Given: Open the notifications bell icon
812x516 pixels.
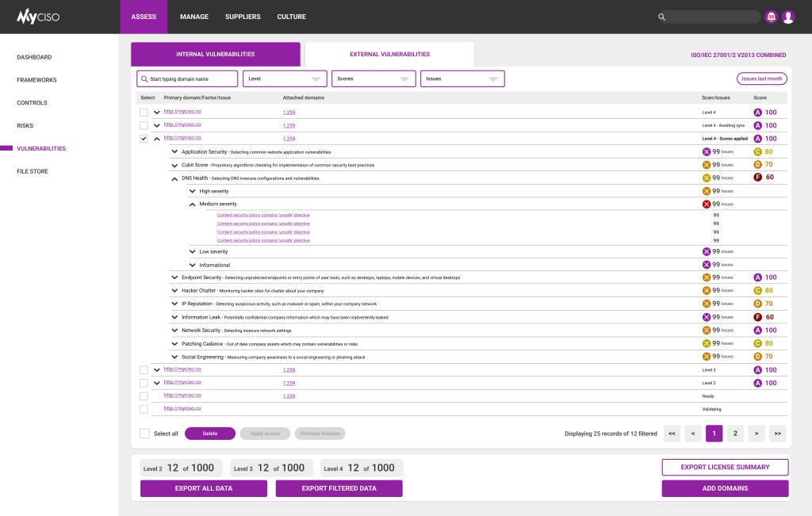Looking at the screenshot, I should point(771,17).
